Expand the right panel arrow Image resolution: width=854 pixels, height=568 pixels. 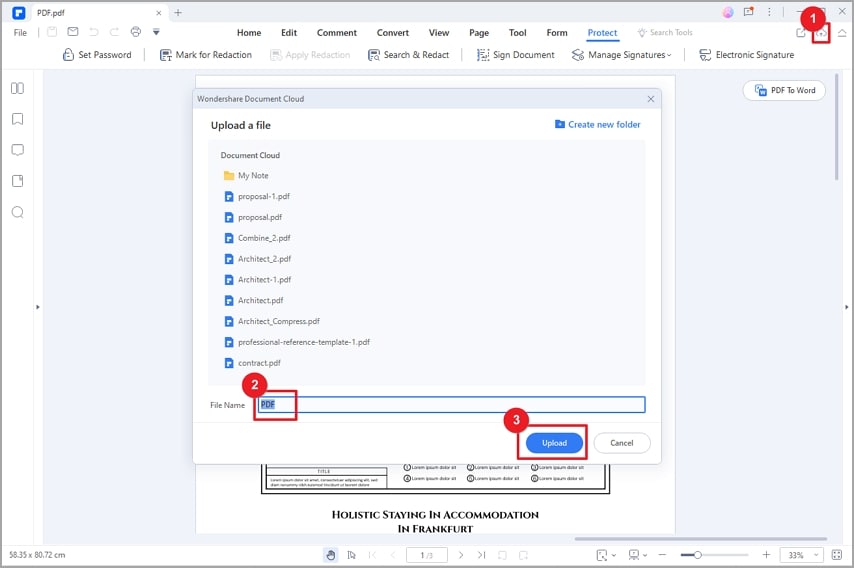coord(847,307)
